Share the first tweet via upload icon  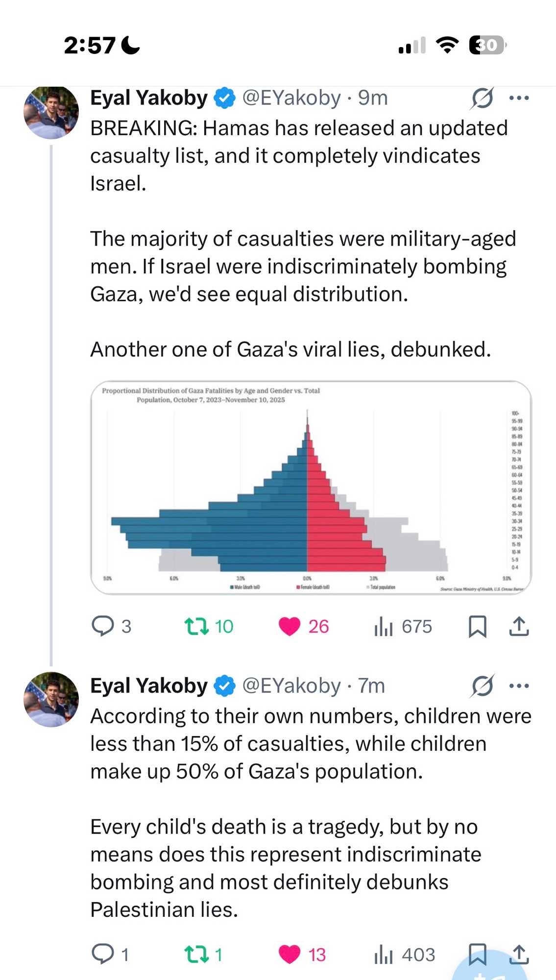519,626
